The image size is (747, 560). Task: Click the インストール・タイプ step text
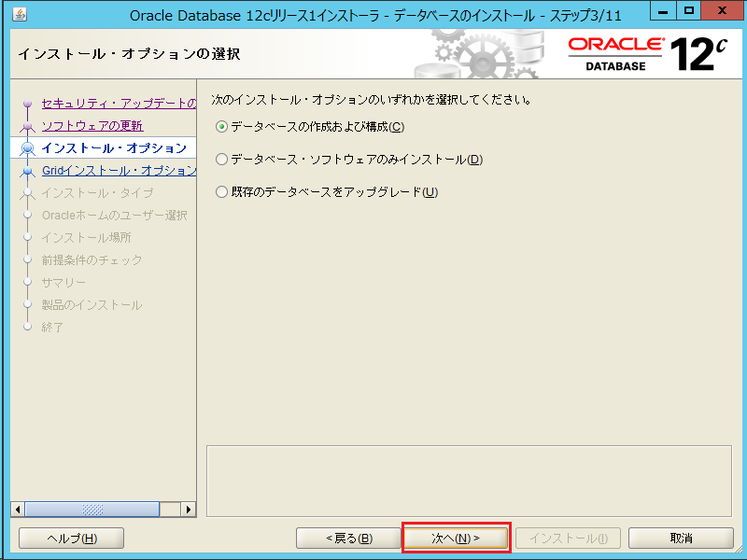coord(97,193)
